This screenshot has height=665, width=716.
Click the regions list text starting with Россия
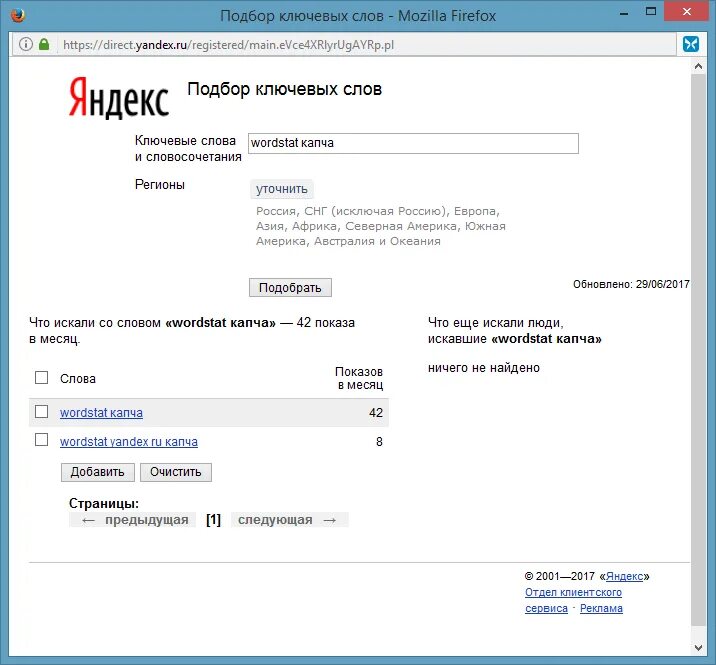pos(380,226)
